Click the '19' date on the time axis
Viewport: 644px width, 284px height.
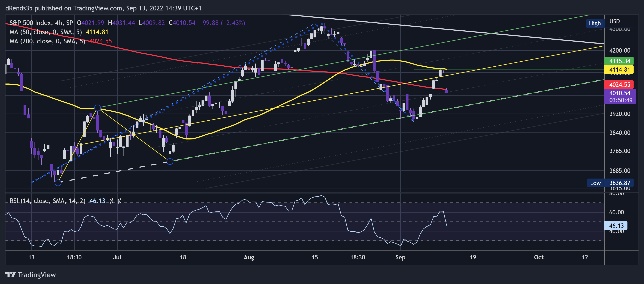pyautogui.click(x=473, y=257)
